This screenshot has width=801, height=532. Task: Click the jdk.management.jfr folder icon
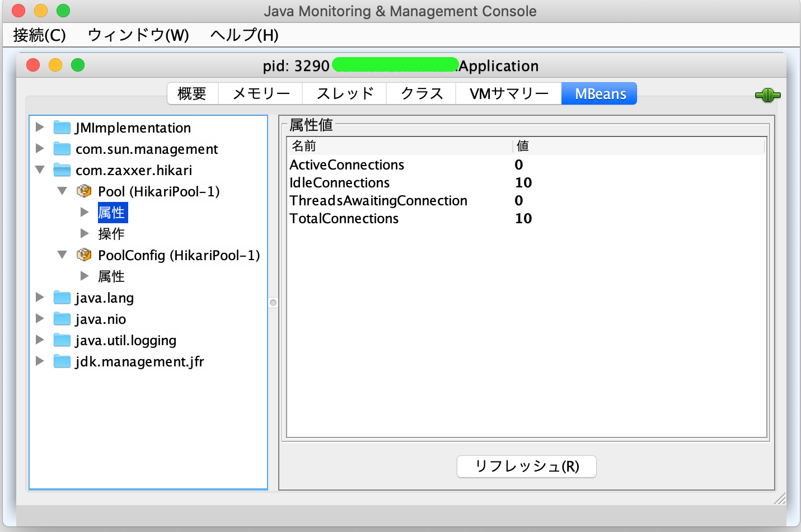click(62, 361)
